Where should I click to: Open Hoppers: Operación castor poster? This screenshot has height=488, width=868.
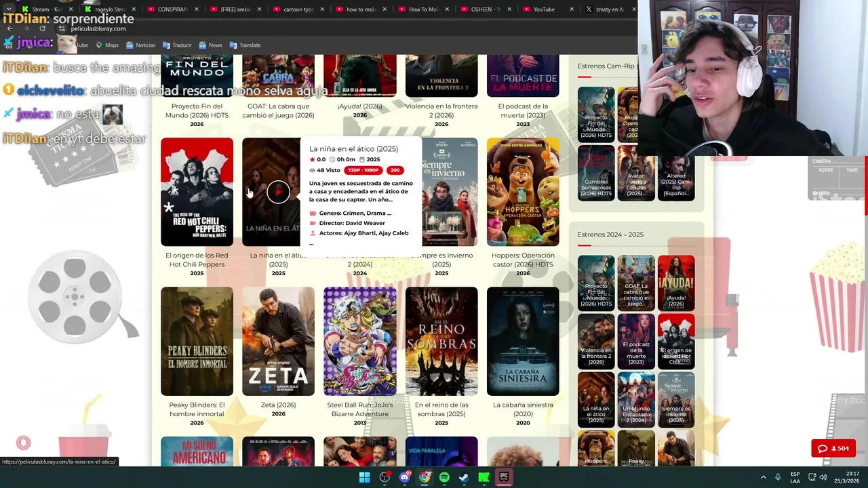[x=523, y=192]
